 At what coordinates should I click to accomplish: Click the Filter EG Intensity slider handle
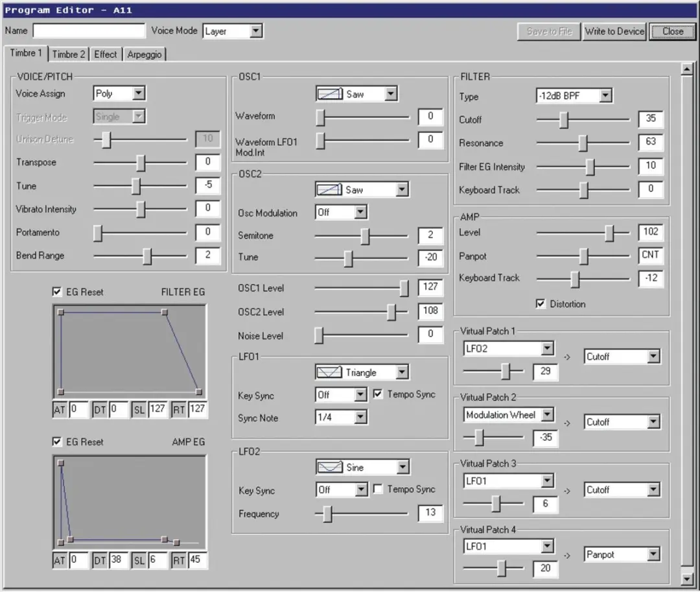[590, 167]
